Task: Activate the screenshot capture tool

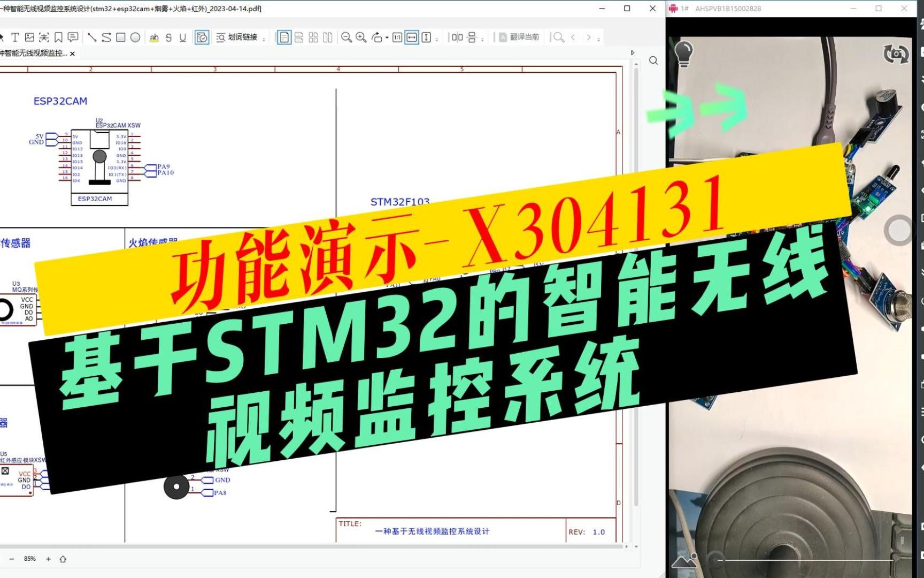Action: click(44, 37)
